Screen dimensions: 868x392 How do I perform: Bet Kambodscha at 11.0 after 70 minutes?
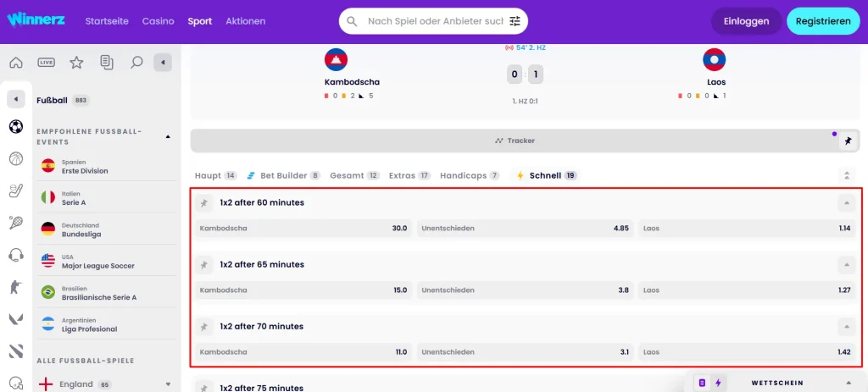(303, 351)
